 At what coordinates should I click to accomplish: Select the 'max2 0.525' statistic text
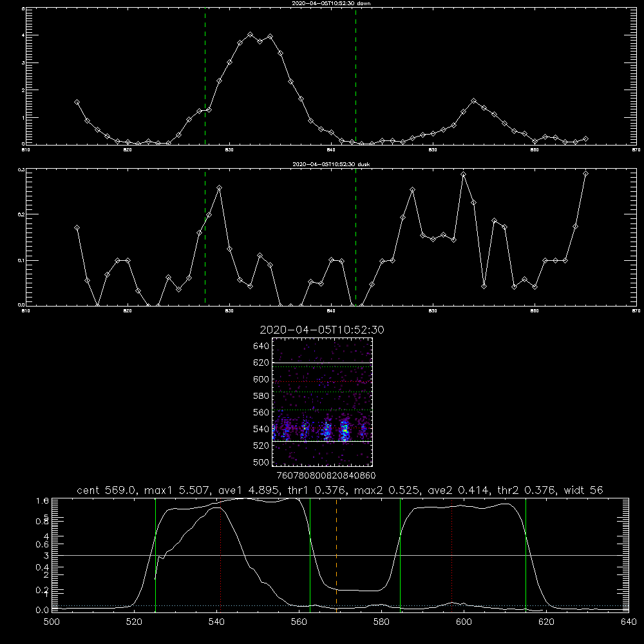click(x=386, y=490)
